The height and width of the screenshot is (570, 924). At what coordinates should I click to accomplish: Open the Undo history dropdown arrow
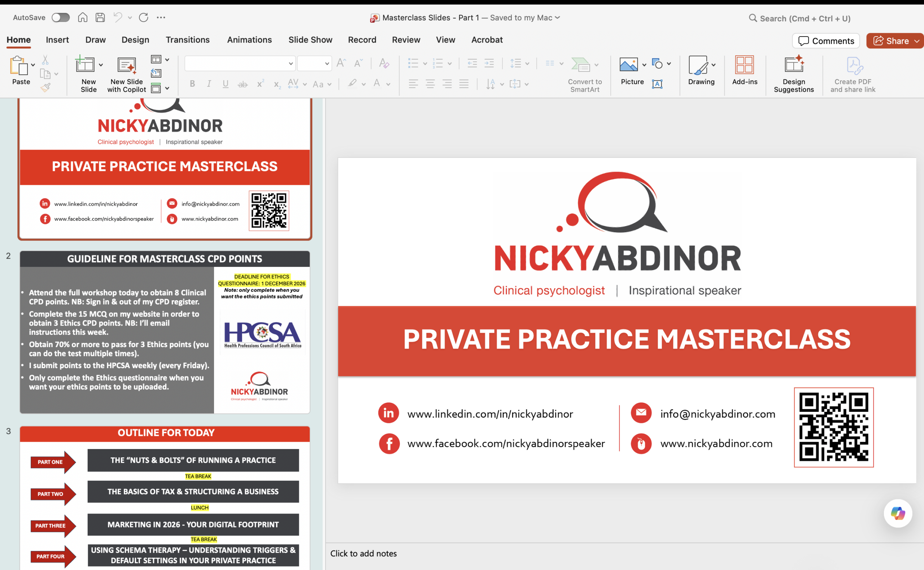point(130,17)
